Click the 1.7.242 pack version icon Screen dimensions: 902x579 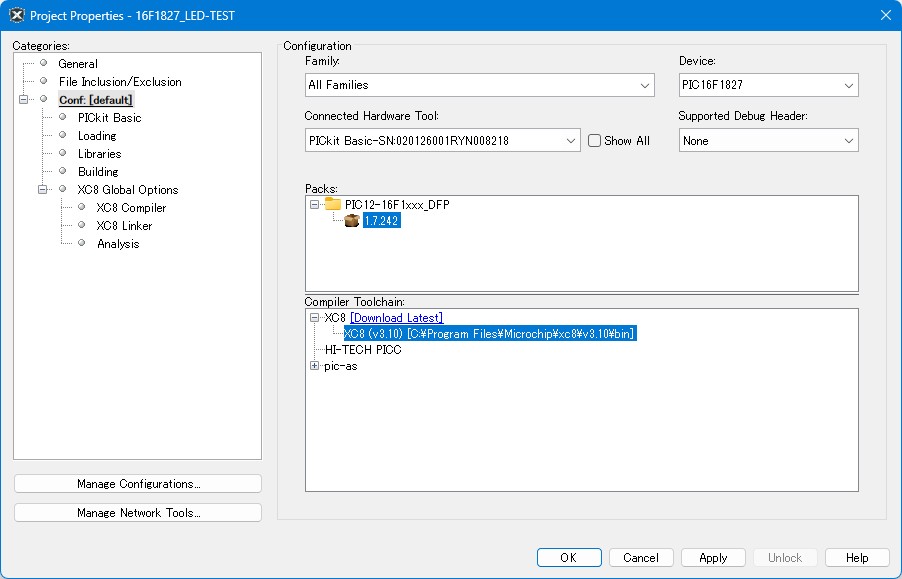pyautogui.click(x=352, y=221)
